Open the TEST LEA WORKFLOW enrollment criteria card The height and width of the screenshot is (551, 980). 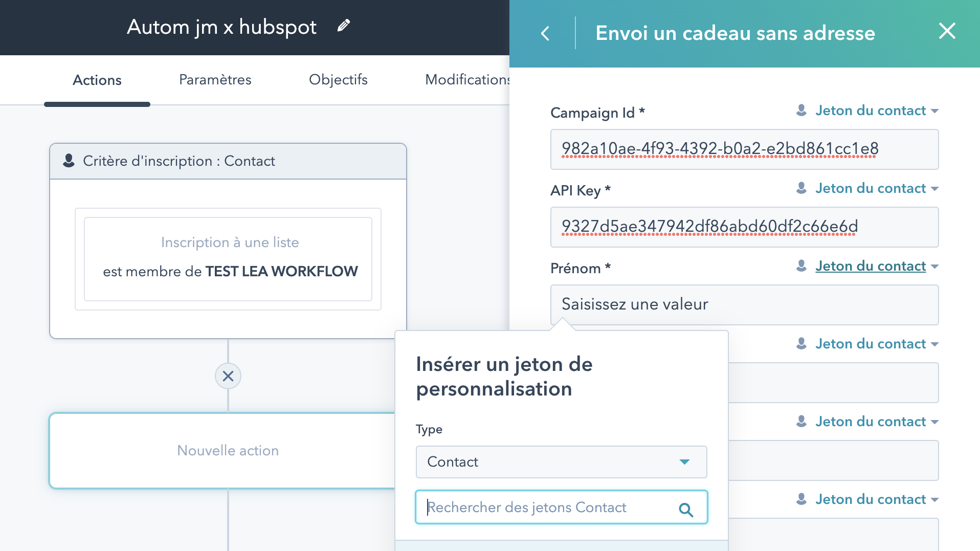(x=229, y=259)
